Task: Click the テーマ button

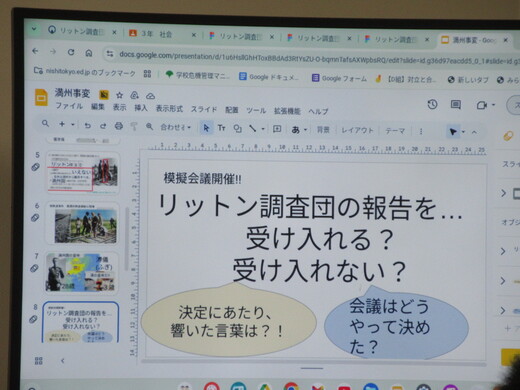Action: tap(395, 131)
